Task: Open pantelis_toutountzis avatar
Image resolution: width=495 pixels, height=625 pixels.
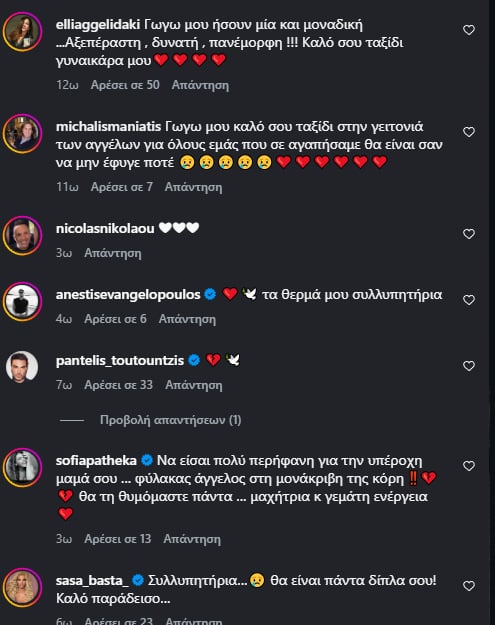Action: tap(22, 367)
